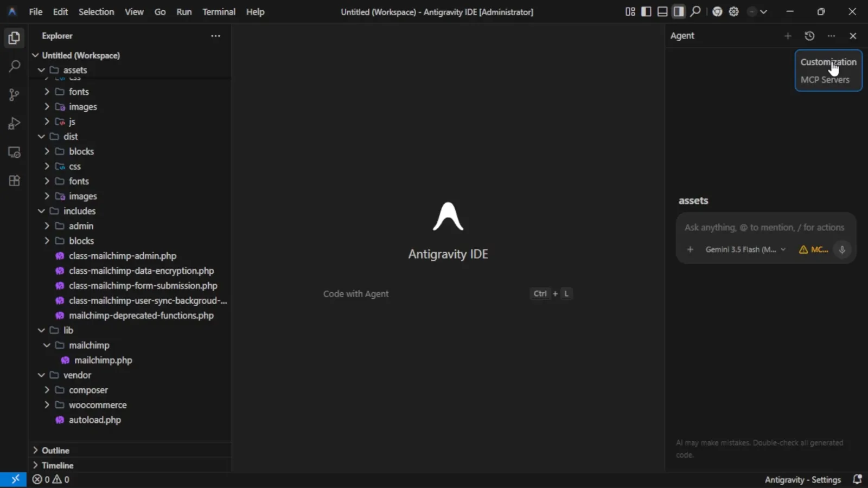The width and height of the screenshot is (868, 488).
Task: Close the Agent panel
Action: coord(853,36)
